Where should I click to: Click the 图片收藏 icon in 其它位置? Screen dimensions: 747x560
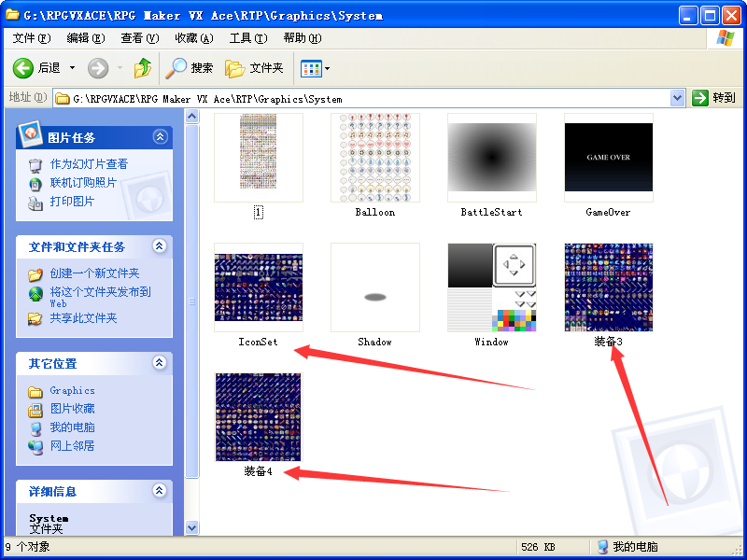[35, 410]
